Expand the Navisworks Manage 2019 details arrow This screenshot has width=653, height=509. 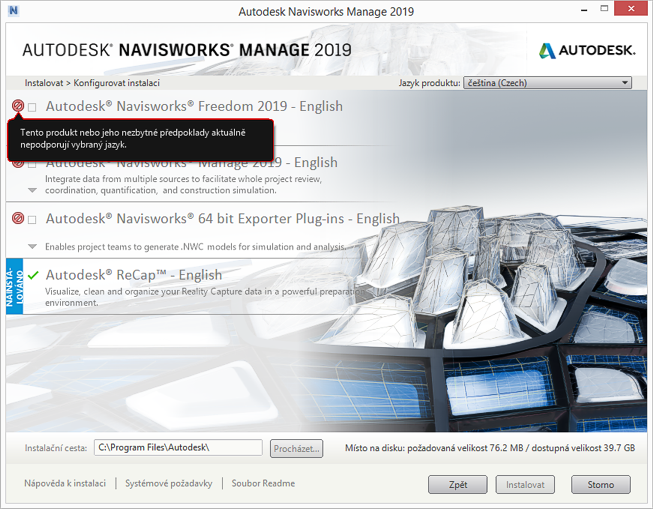click(x=33, y=190)
